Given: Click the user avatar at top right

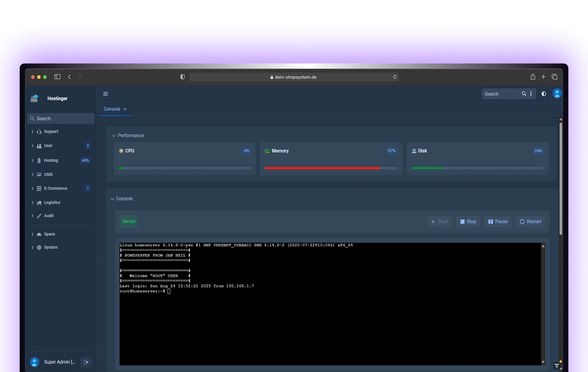Looking at the screenshot, I should pos(557,94).
